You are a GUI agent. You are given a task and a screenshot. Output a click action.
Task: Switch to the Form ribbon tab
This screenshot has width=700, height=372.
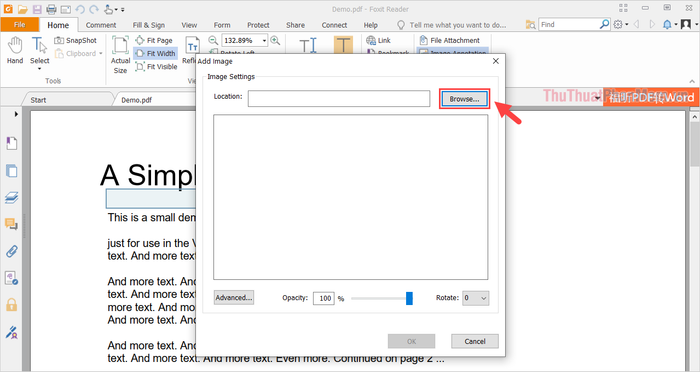click(222, 25)
